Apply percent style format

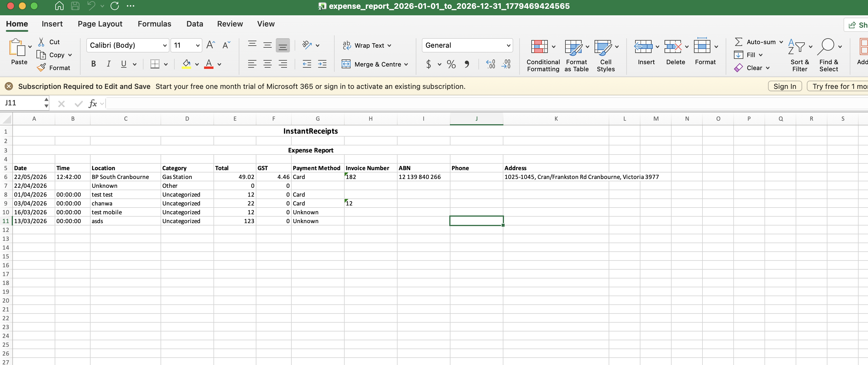coord(451,64)
